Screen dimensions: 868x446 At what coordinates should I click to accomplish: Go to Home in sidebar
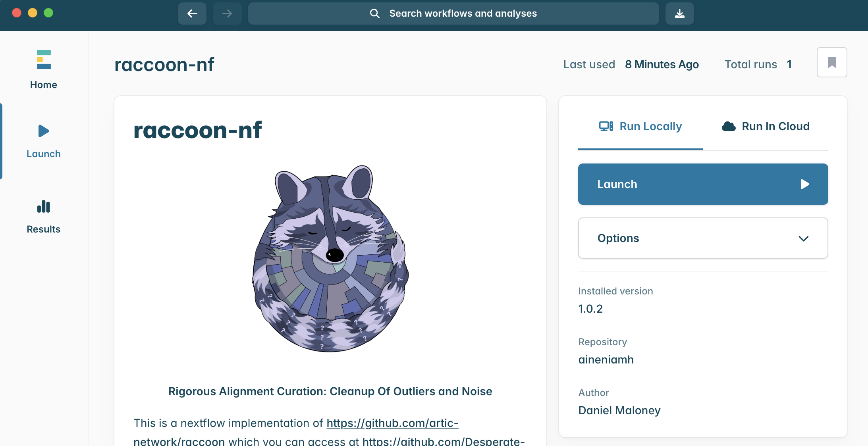point(44,70)
